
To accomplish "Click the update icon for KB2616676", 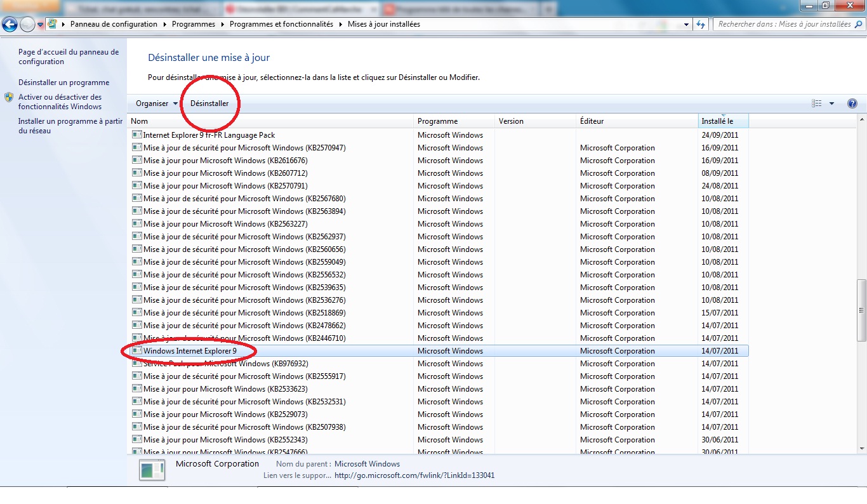I will [137, 160].
